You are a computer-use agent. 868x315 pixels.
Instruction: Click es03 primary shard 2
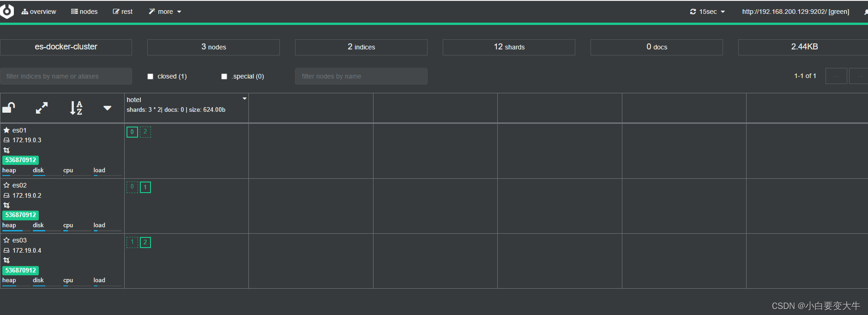pyautogui.click(x=145, y=242)
